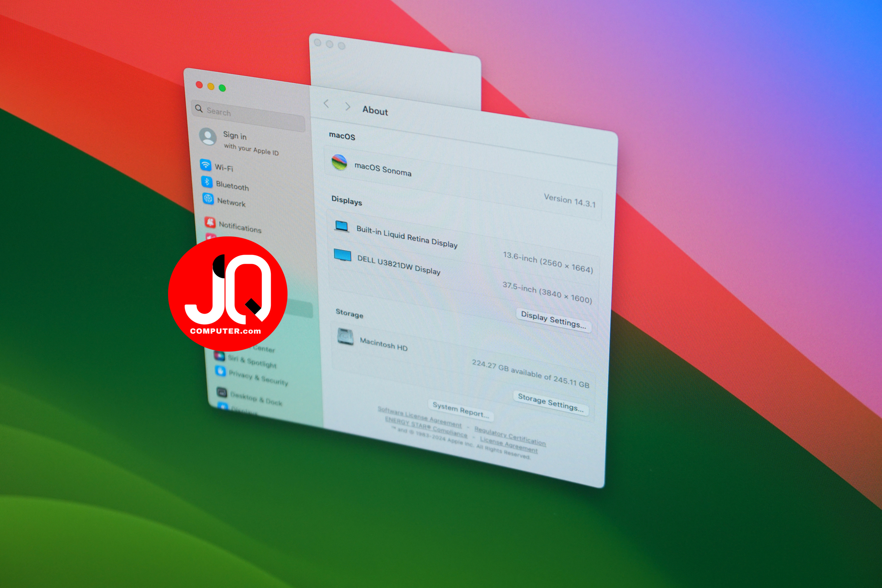Open Sign in with your Apple ID
The image size is (882, 588).
240,142
